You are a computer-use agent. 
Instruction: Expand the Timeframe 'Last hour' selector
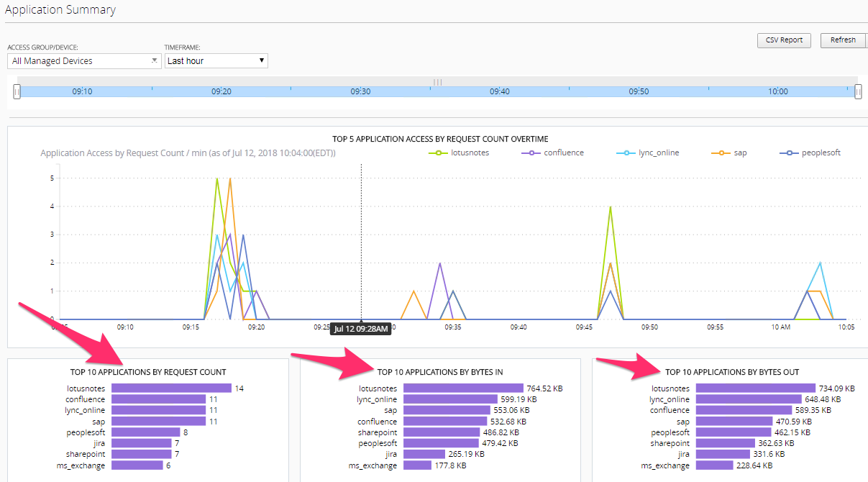click(x=216, y=61)
